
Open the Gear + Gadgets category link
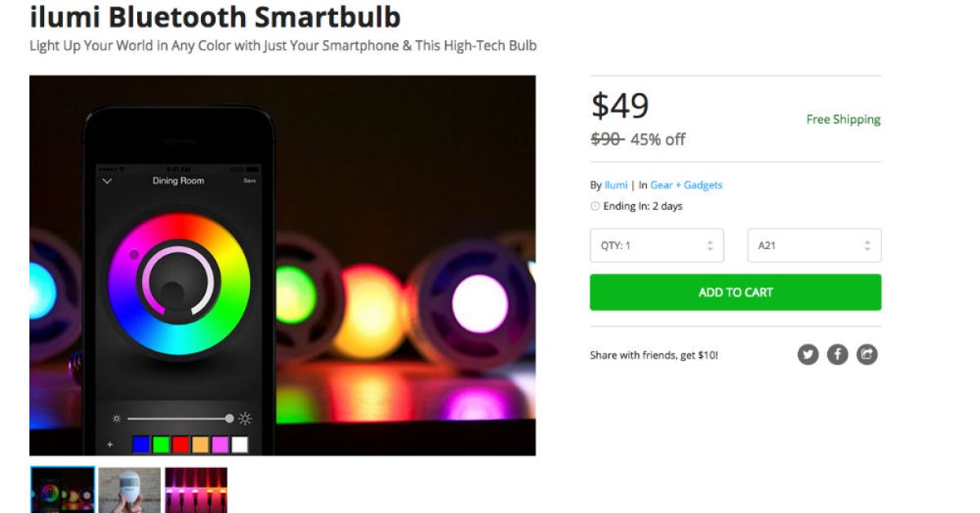(x=686, y=185)
